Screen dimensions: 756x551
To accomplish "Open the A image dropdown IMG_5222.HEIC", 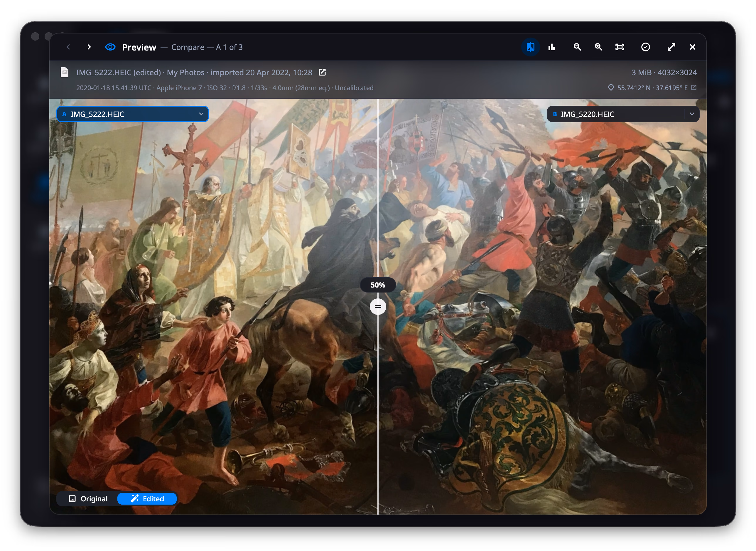I will click(x=133, y=114).
